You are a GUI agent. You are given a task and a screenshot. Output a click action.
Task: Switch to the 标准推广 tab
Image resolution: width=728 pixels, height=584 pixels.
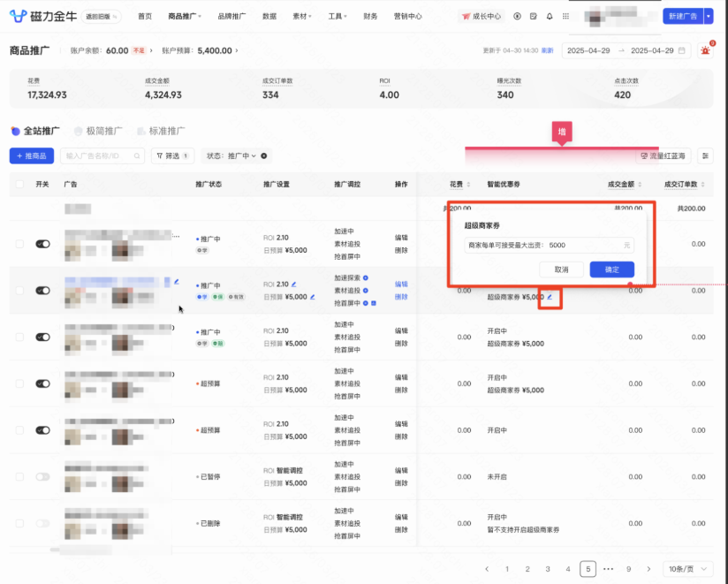point(161,131)
